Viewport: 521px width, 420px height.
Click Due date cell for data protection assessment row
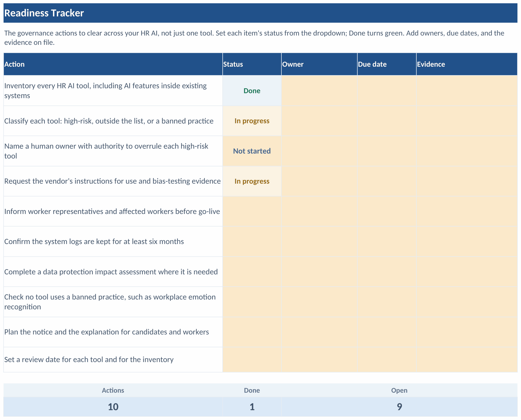(x=387, y=272)
